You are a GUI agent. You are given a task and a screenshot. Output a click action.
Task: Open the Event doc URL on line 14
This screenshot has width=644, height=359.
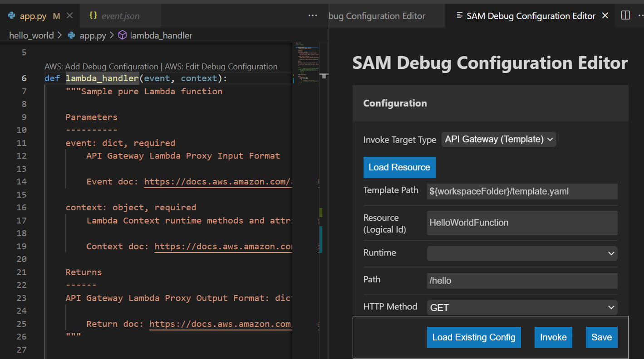click(218, 182)
